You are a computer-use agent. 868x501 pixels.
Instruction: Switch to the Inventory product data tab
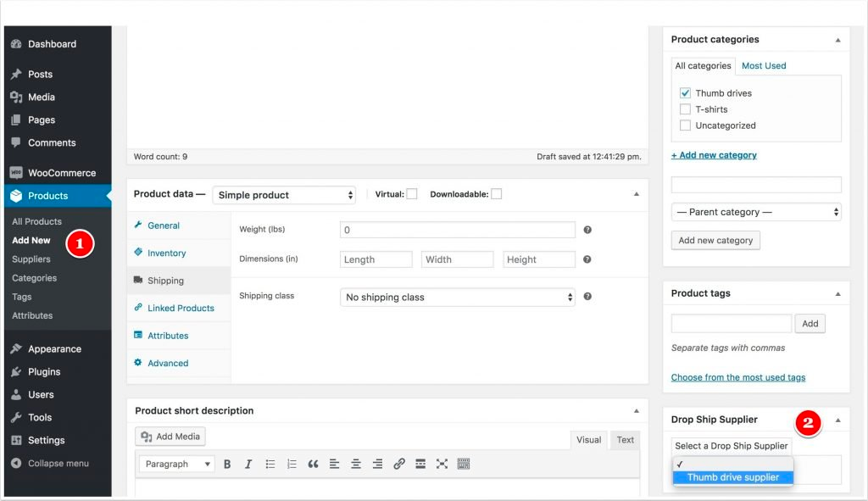click(166, 253)
